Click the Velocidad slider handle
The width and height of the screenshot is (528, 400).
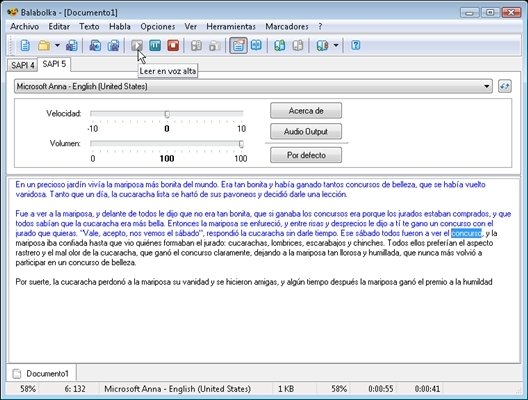click(x=167, y=114)
